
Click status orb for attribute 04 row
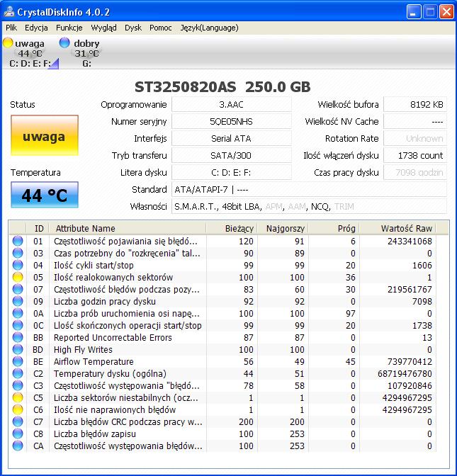(18, 265)
